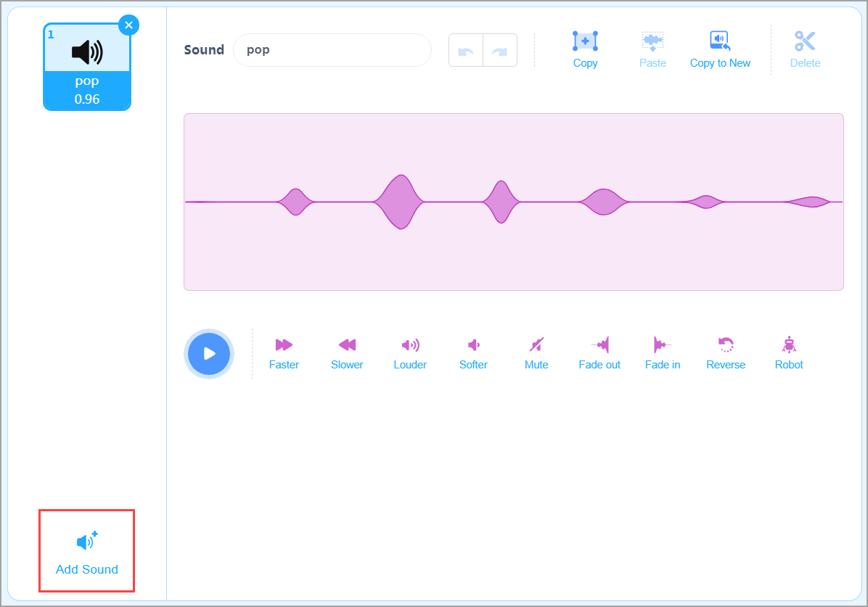
Task: Apply the Robot effect
Action: (788, 353)
